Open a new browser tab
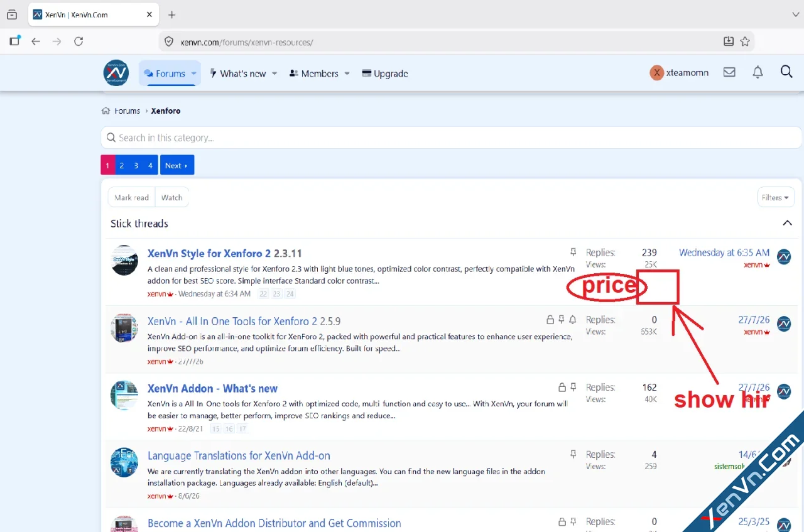 (x=172, y=14)
